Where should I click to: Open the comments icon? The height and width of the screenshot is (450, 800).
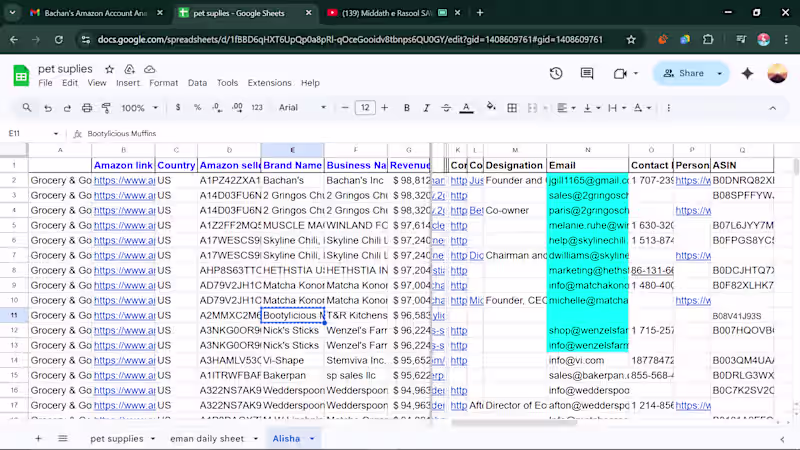pos(587,73)
